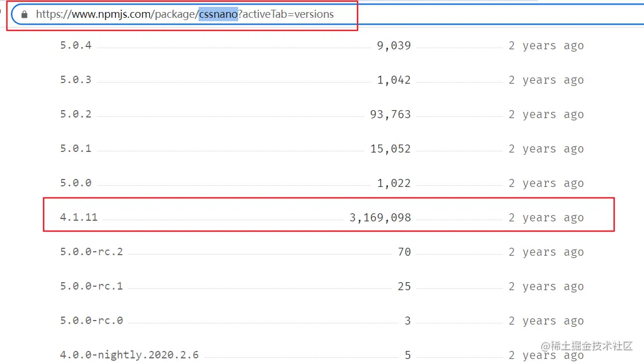Click download count 15,052
The image size is (644, 363).
click(x=390, y=149)
